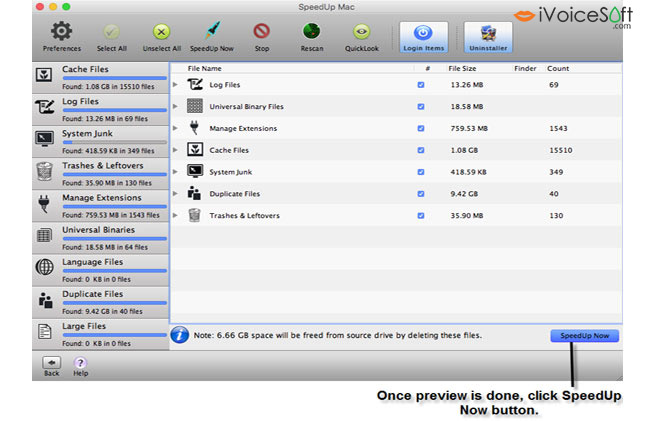
Task: Click the Duplicate Files sidebar icon
Action: [x=45, y=300]
